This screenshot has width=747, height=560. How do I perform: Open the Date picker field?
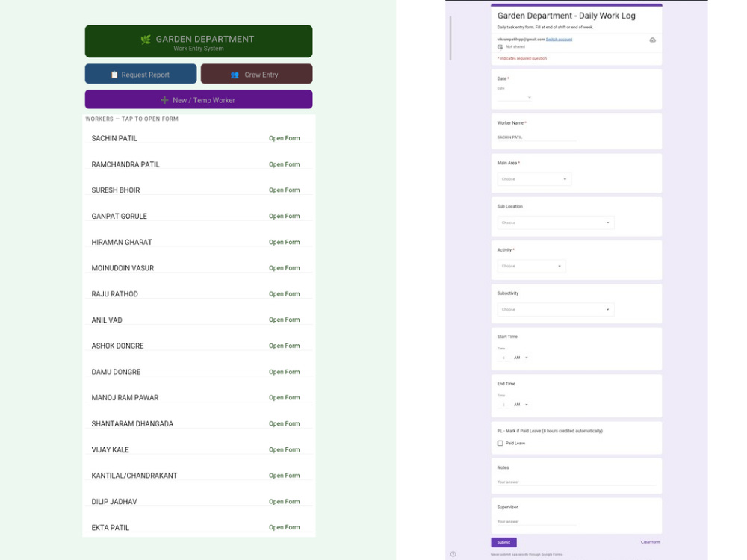coord(514,97)
